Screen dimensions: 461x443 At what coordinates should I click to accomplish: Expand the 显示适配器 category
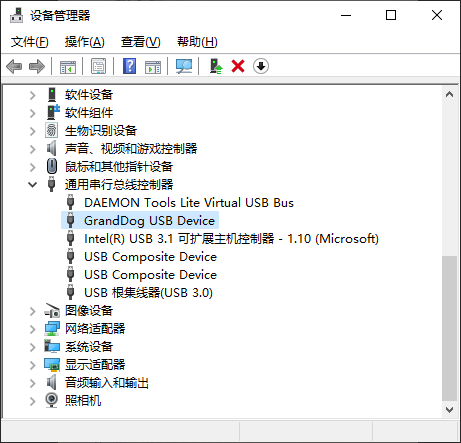(x=32, y=365)
